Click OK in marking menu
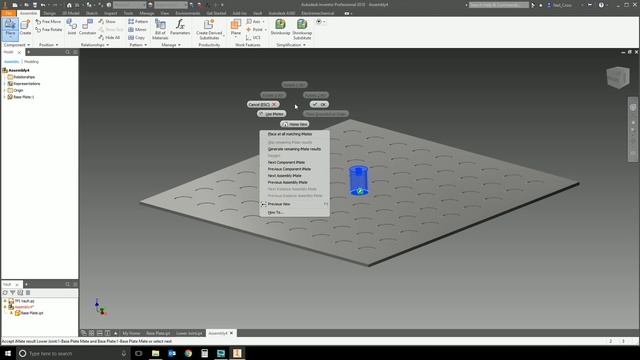640x360 pixels. pos(319,104)
